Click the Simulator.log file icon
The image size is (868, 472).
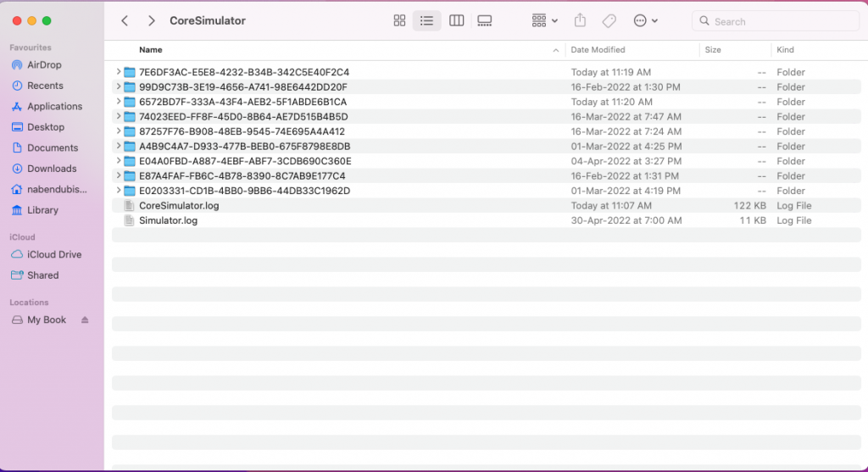[x=129, y=221]
